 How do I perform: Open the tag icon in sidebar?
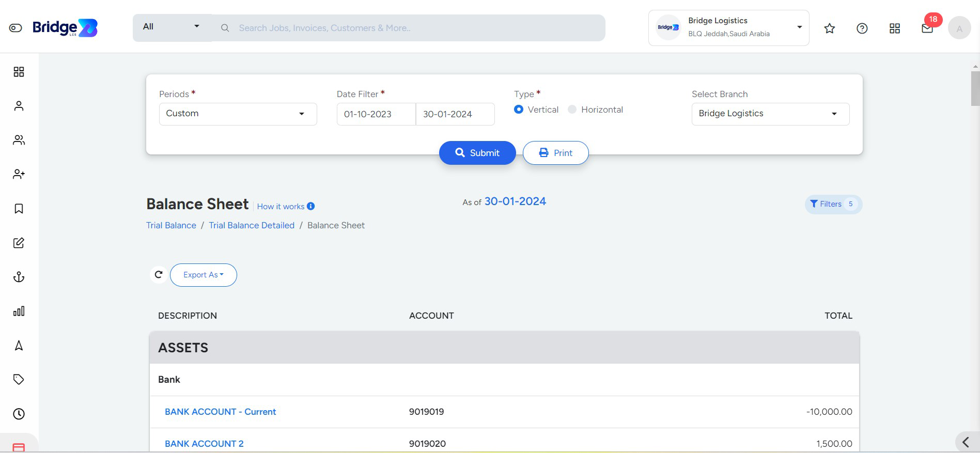click(x=19, y=380)
